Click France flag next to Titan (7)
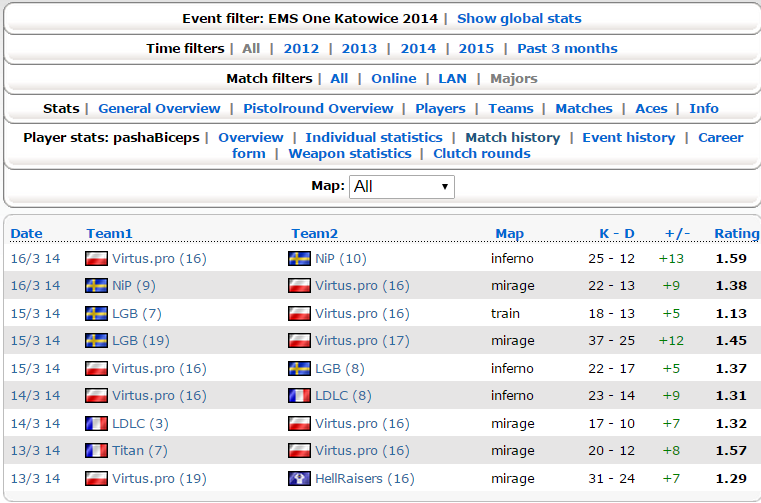This screenshot has height=503, width=761. [96, 451]
